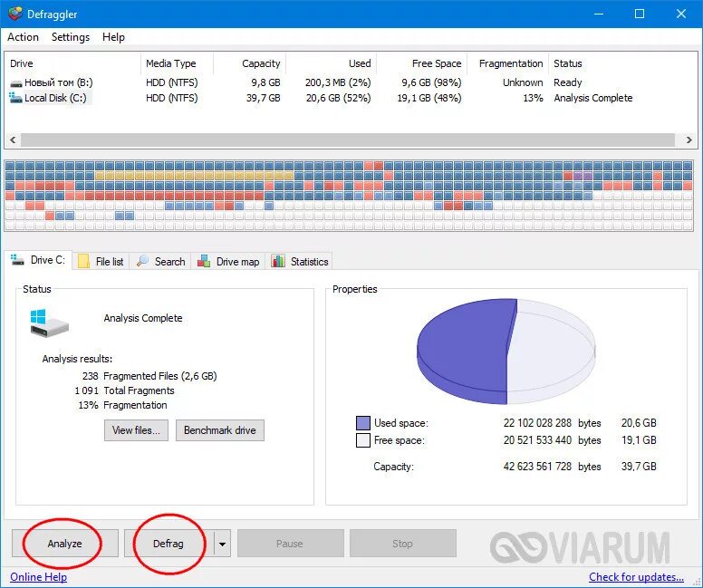Image resolution: width=703 pixels, height=588 pixels.
Task: Click the colored blocks icon on Drive map tab
Action: [x=204, y=261]
